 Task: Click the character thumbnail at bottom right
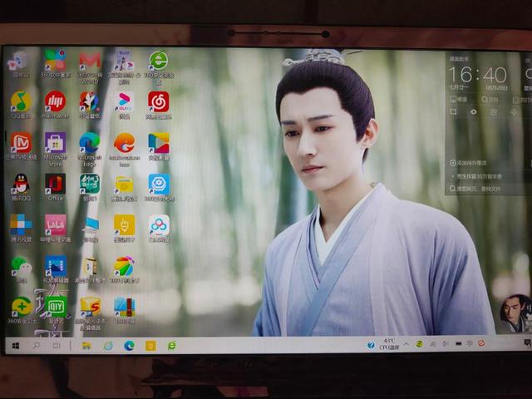(x=513, y=313)
